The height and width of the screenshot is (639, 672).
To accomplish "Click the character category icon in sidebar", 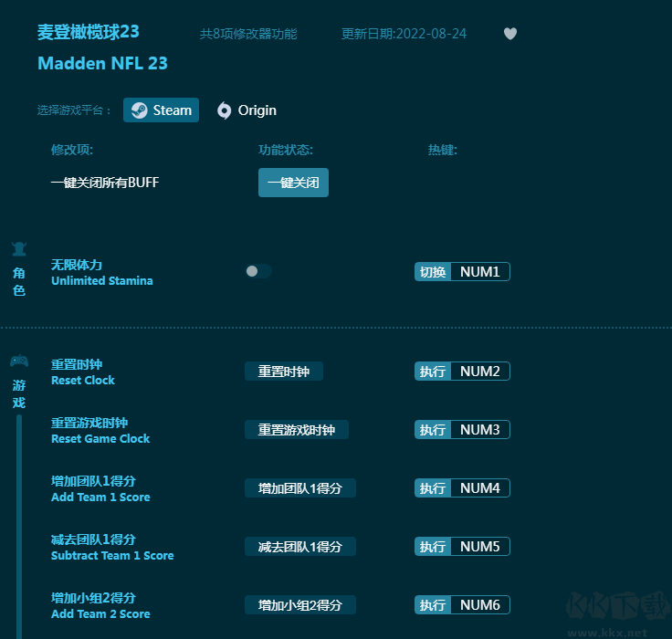I will [19, 249].
